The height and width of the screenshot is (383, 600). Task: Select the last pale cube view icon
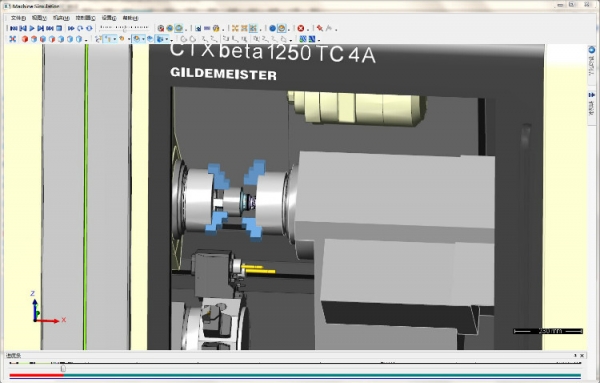point(79,39)
